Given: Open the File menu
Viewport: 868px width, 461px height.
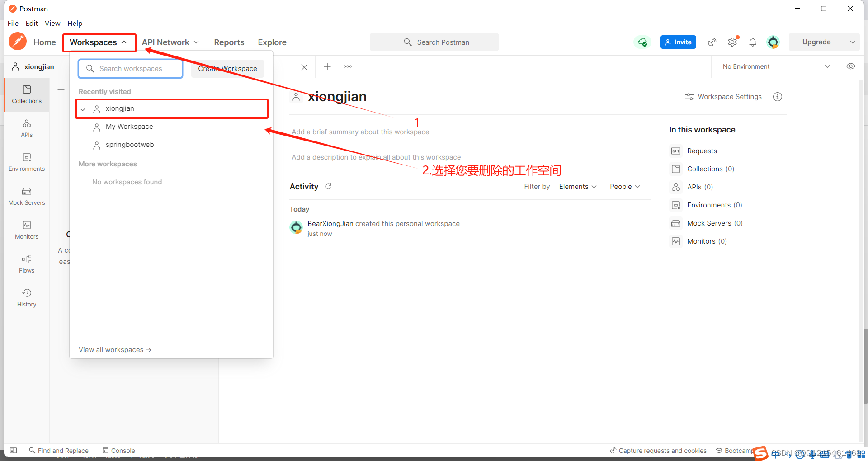Looking at the screenshot, I should pyautogui.click(x=13, y=23).
